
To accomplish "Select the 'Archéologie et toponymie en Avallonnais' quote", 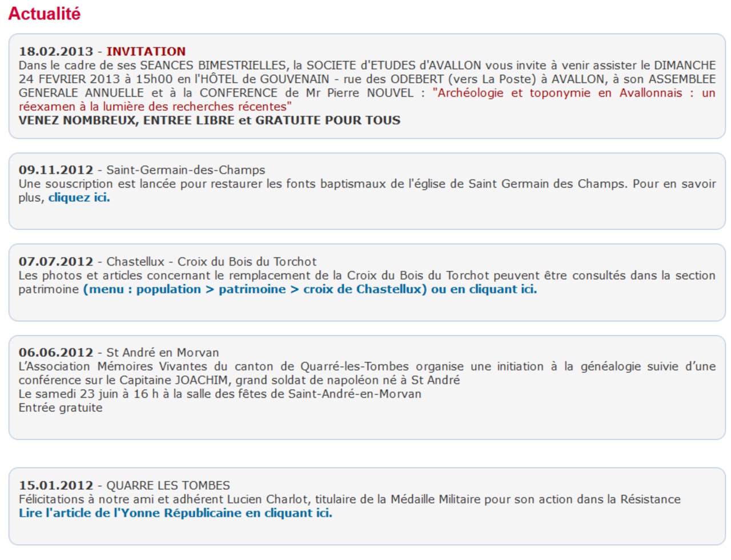I will [367, 100].
